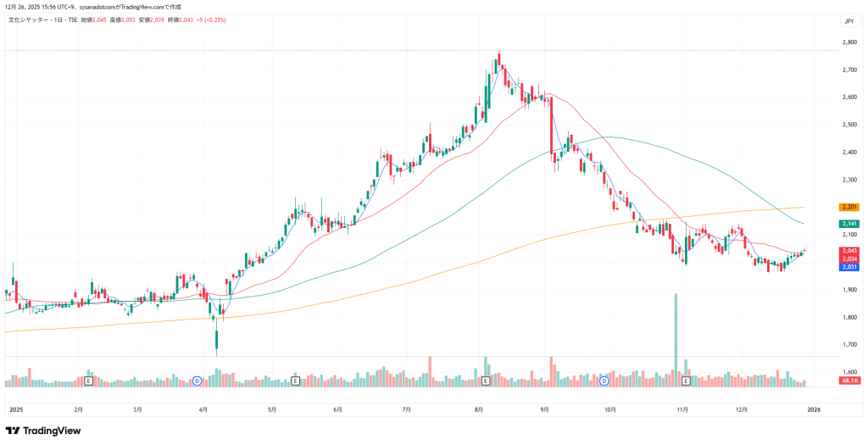Click the 68.1K volume label
This screenshot has width=868, height=445.
tap(849, 381)
